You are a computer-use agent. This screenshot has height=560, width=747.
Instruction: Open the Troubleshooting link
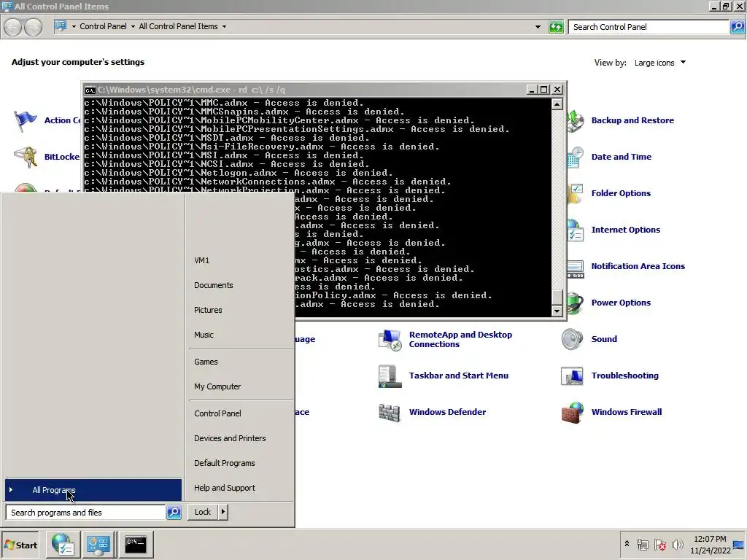[x=624, y=376]
